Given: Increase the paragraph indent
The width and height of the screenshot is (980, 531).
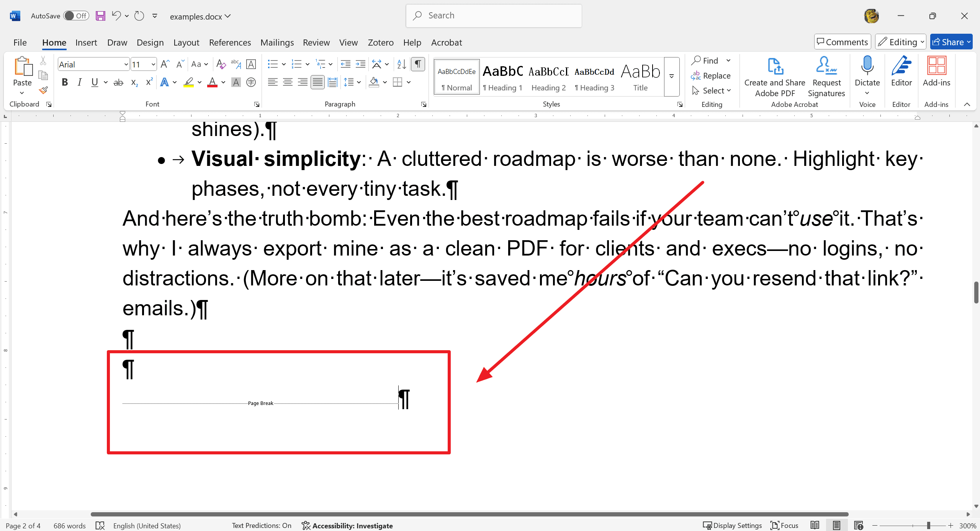Looking at the screenshot, I should [x=360, y=64].
